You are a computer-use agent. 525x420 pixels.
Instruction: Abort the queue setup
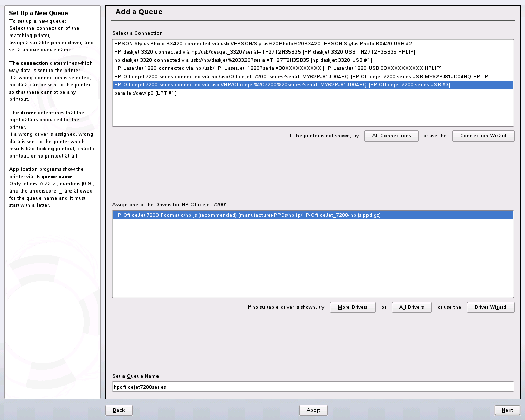(313, 410)
